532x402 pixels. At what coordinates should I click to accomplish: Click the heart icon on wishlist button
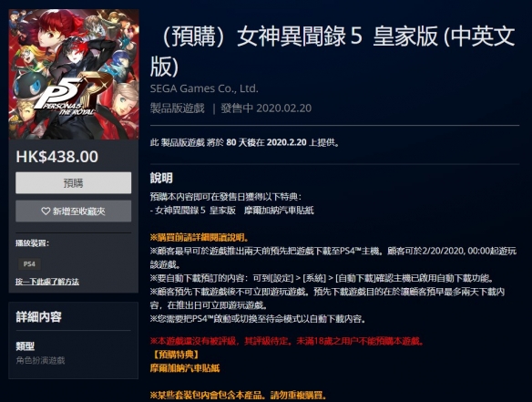[x=46, y=211]
